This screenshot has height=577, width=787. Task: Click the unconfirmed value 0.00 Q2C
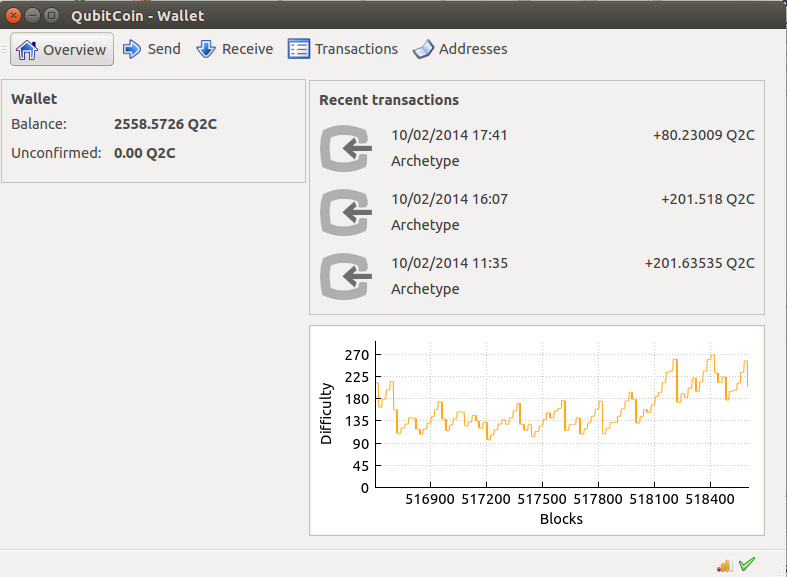pos(145,153)
